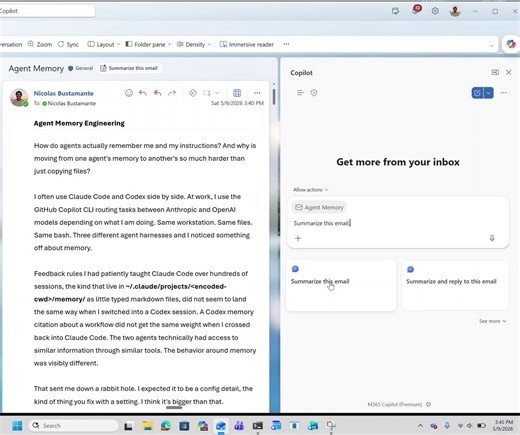The height and width of the screenshot is (435, 520).
Task: Click the taskbar Search box
Action: point(74,426)
